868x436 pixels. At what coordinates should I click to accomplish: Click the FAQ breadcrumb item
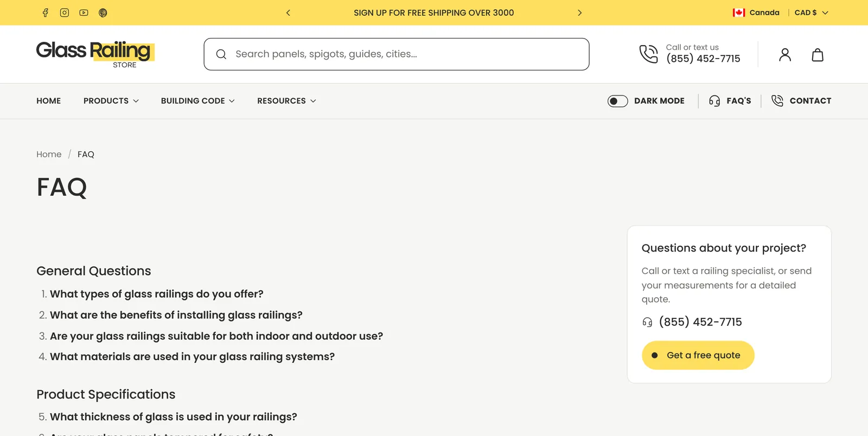click(x=86, y=155)
